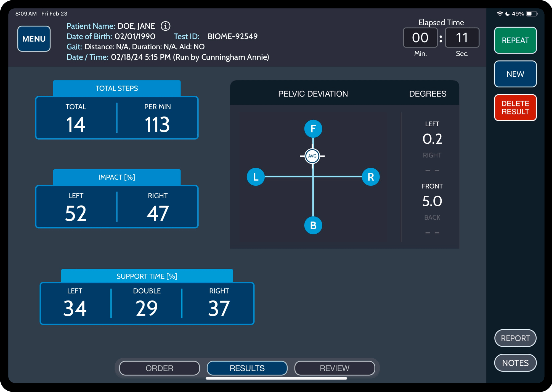Click the Do Not Disturb moon icon

click(x=507, y=14)
